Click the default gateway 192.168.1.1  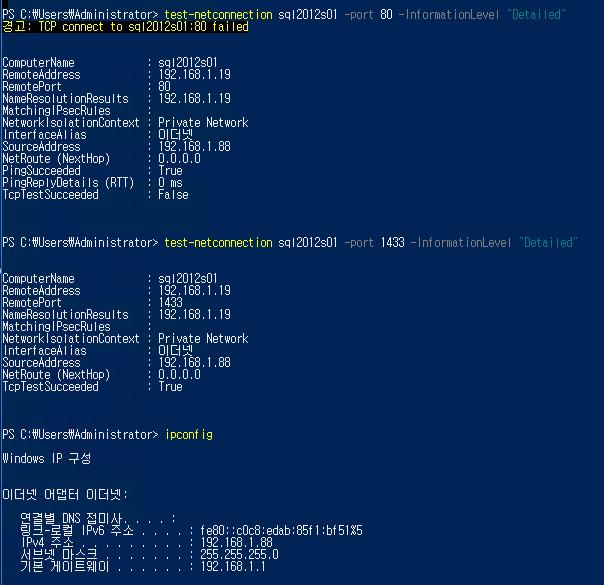click(233, 567)
